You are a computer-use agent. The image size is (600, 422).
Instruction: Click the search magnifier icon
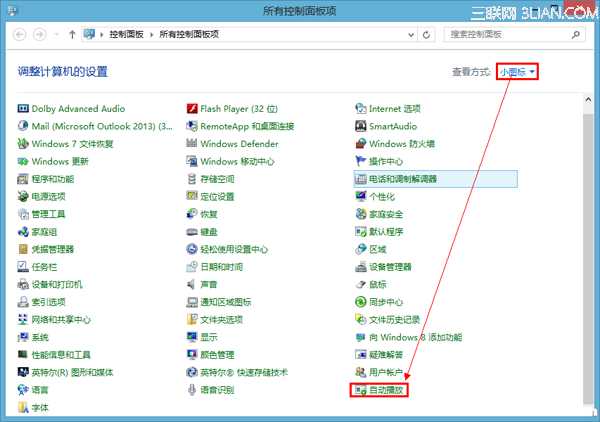[576, 35]
